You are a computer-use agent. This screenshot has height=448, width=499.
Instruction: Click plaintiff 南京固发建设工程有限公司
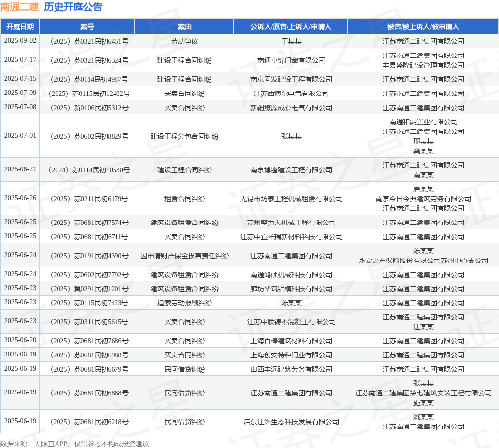point(291,79)
